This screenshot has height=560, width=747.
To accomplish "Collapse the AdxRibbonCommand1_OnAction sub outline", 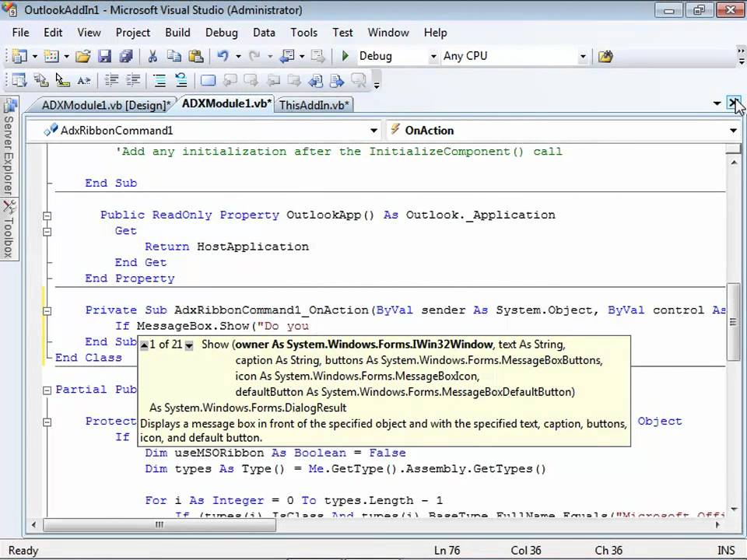I will 47,311.
